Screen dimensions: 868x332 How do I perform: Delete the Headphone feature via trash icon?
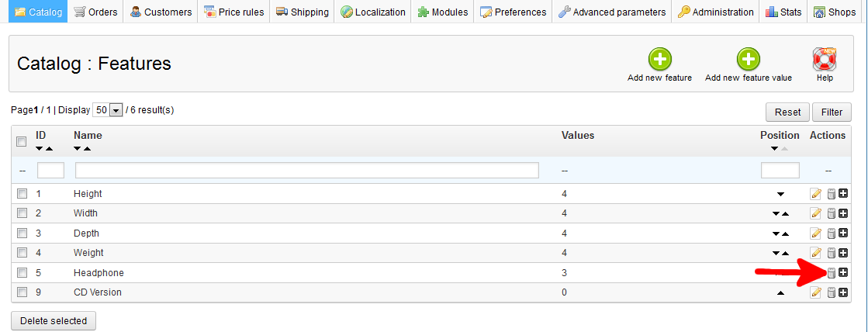[831, 272]
